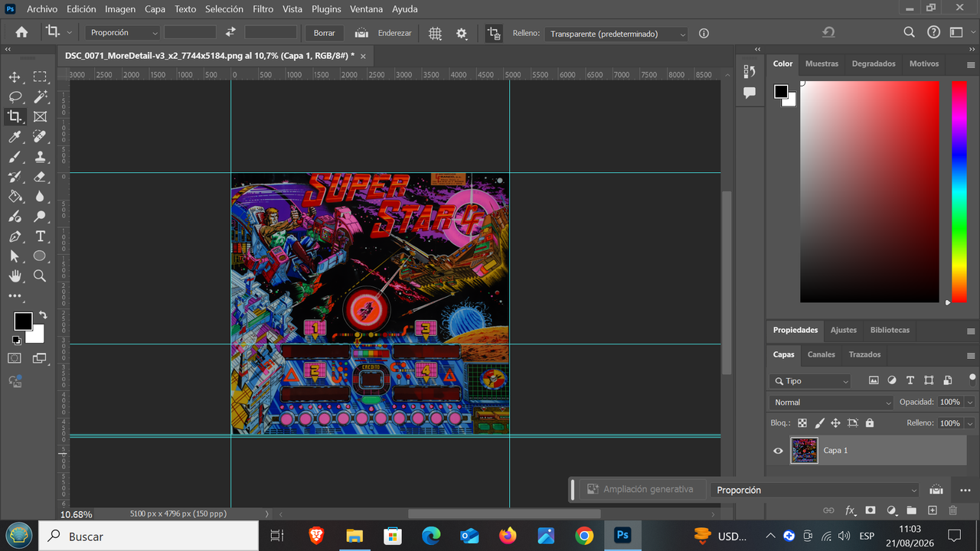Screen dimensions: 980x551
Task: Click the Capa 1 layer thumbnail
Action: pos(804,451)
